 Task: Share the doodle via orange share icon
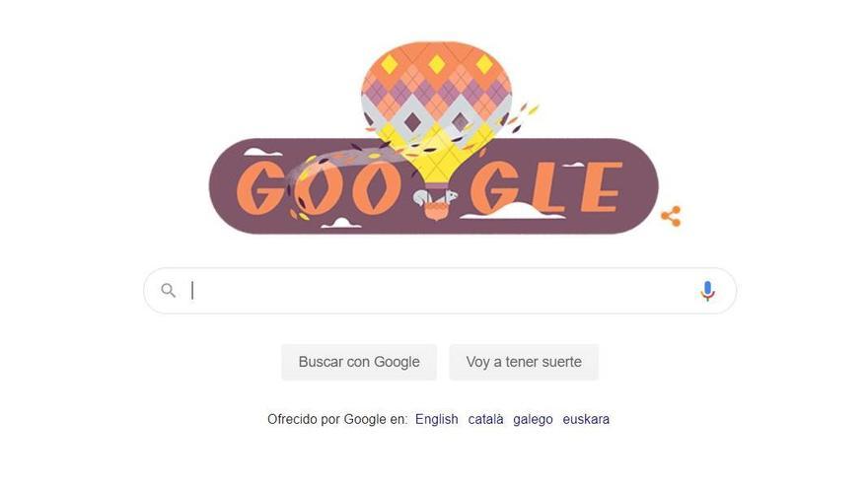(x=671, y=216)
